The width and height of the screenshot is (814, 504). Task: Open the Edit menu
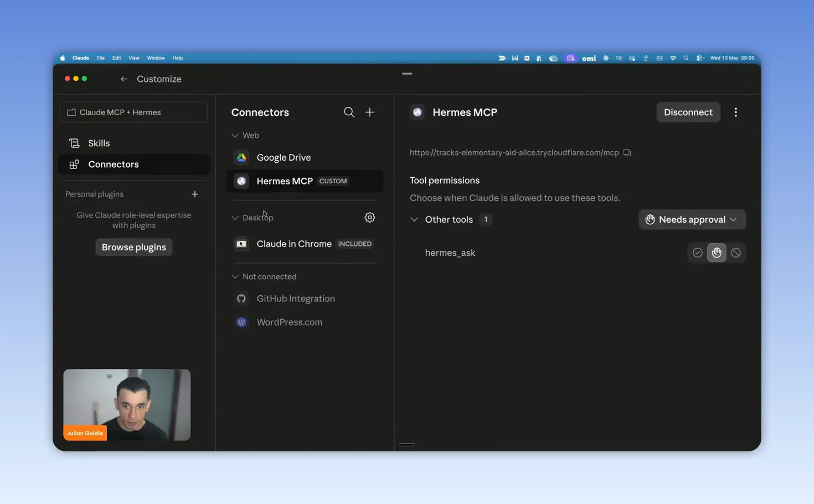point(116,58)
